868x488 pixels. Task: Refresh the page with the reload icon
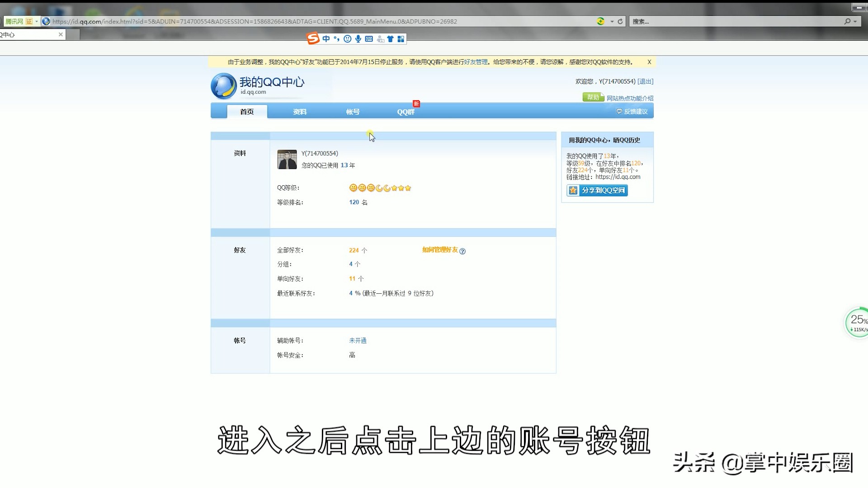(x=620, y=21)
